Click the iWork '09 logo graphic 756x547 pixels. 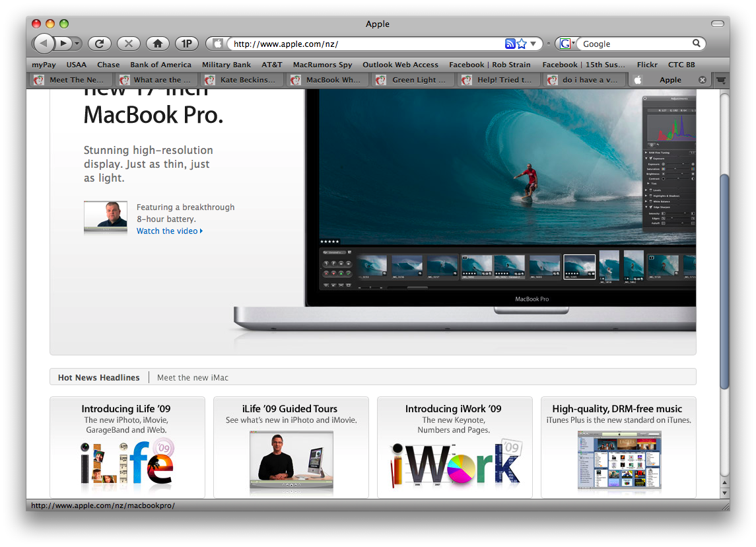point(456,463)
